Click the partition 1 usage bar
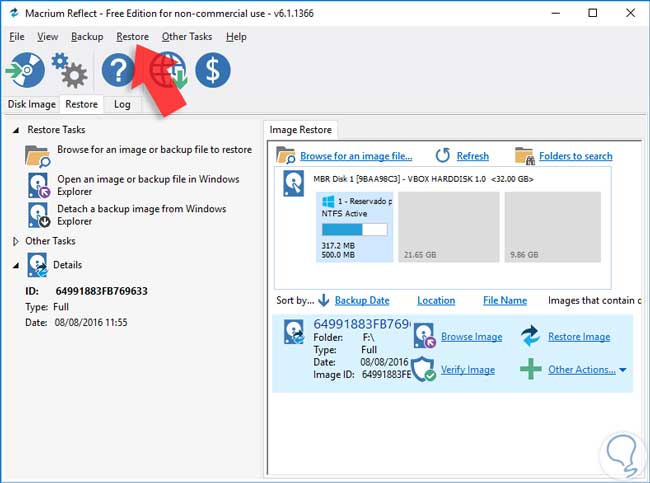 (x=354, y=230)
